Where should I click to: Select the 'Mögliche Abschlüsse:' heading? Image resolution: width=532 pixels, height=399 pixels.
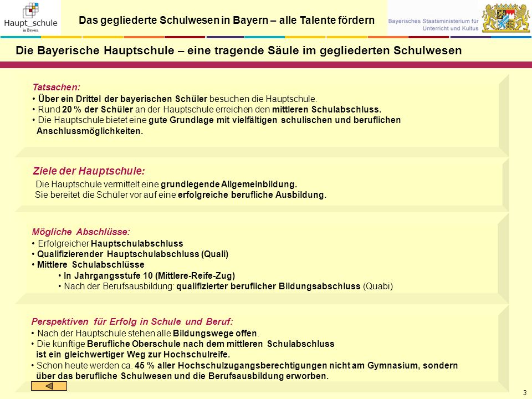(81, 232)
